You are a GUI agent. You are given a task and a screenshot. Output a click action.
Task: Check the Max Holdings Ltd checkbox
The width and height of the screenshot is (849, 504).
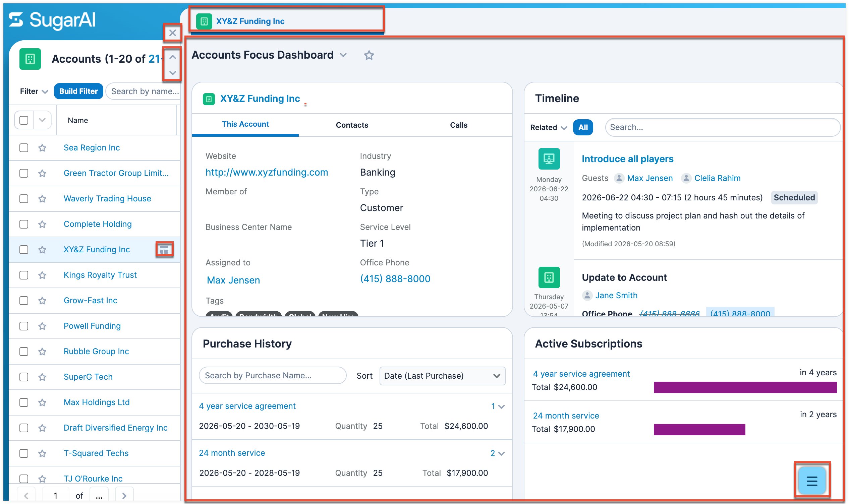[x=24, y=402]
